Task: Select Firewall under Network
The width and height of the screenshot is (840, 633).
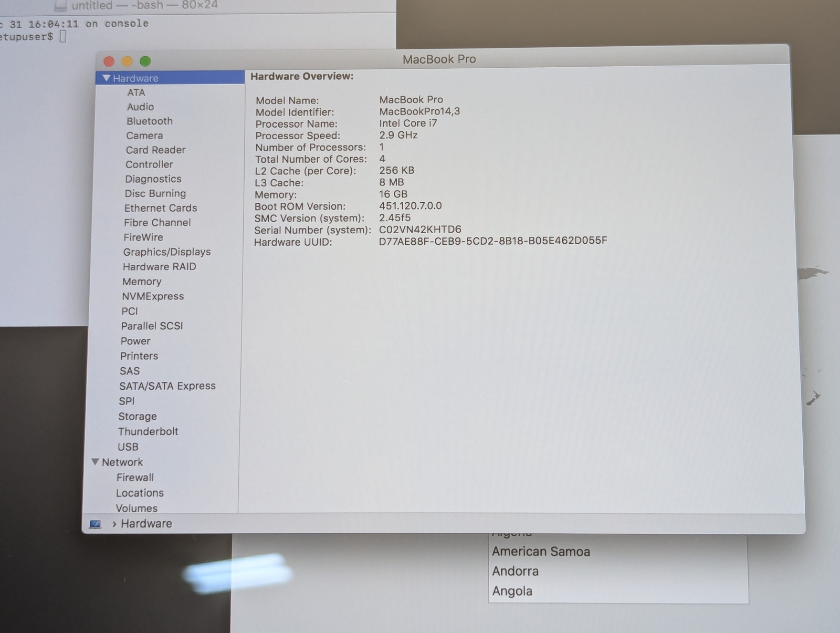Action: point(135,478)
